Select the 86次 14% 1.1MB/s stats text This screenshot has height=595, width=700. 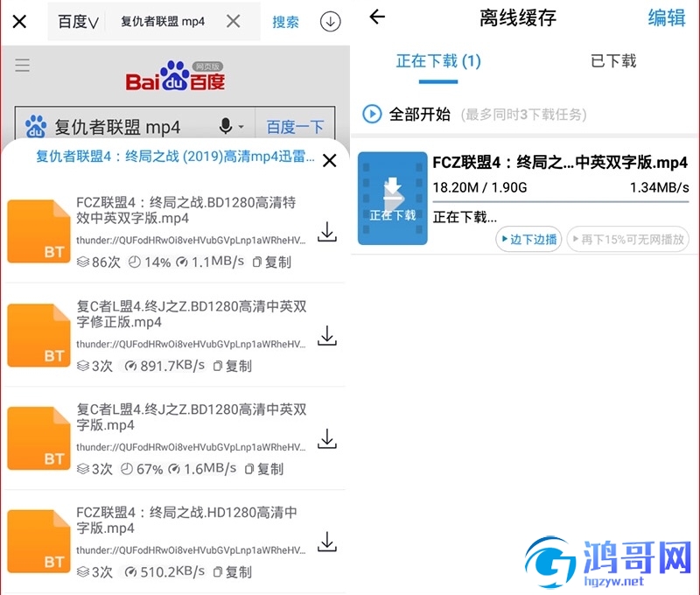click(161, 262)
